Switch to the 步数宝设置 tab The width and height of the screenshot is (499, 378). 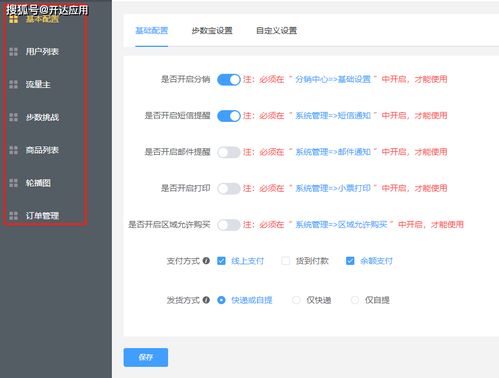(212, 31)
